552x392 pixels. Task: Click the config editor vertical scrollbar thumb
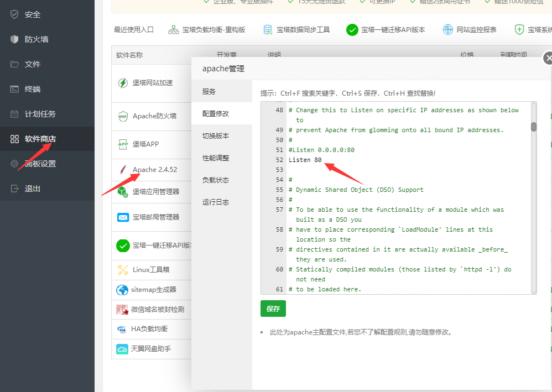[x=534, y=127]
